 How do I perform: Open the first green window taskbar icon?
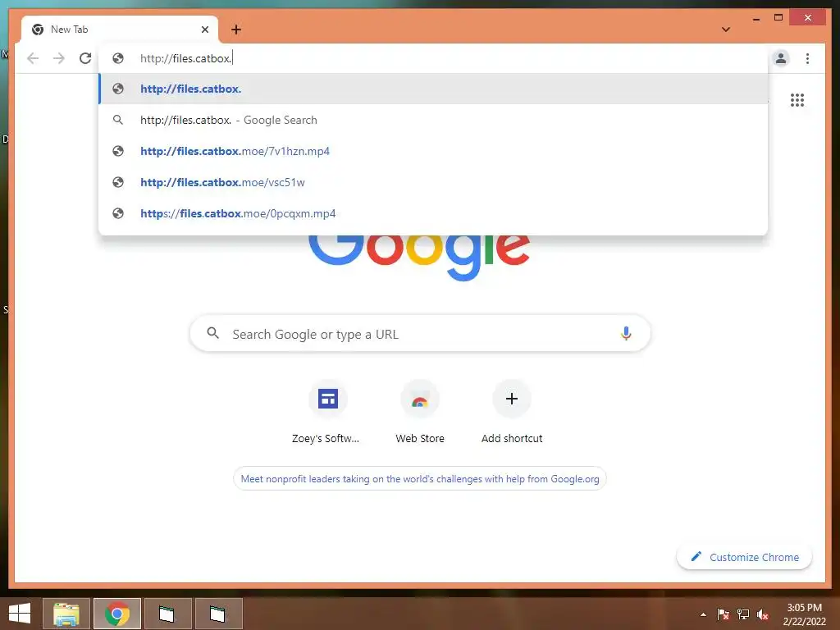[167, 614]
